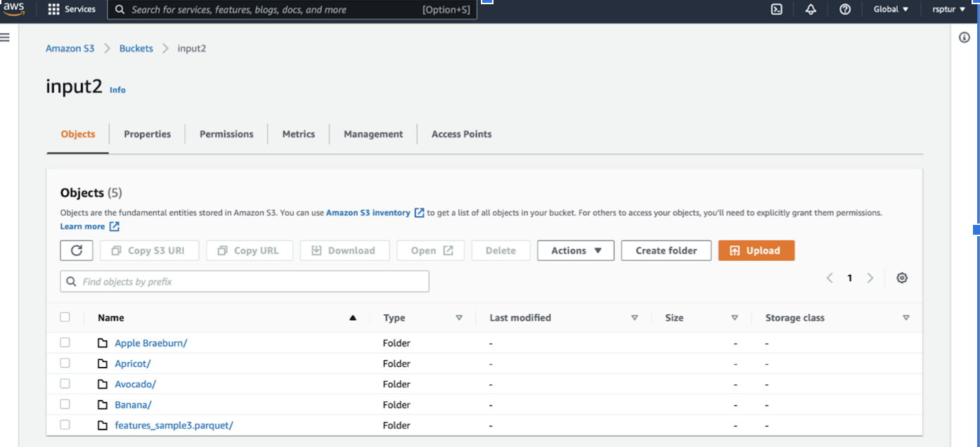980x447 pixels.
Task: Open the info panel icon on right
Action: pos(965,37)
